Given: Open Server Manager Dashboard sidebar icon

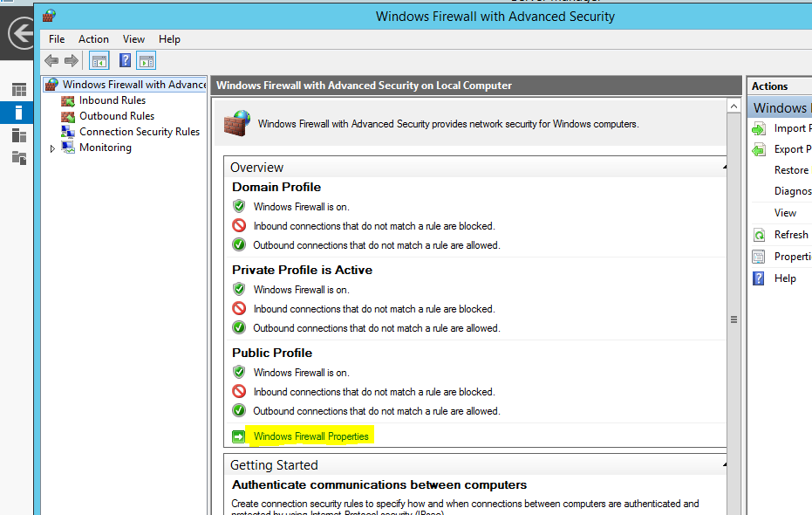Looking at the screenshot, I should (19, 90).
